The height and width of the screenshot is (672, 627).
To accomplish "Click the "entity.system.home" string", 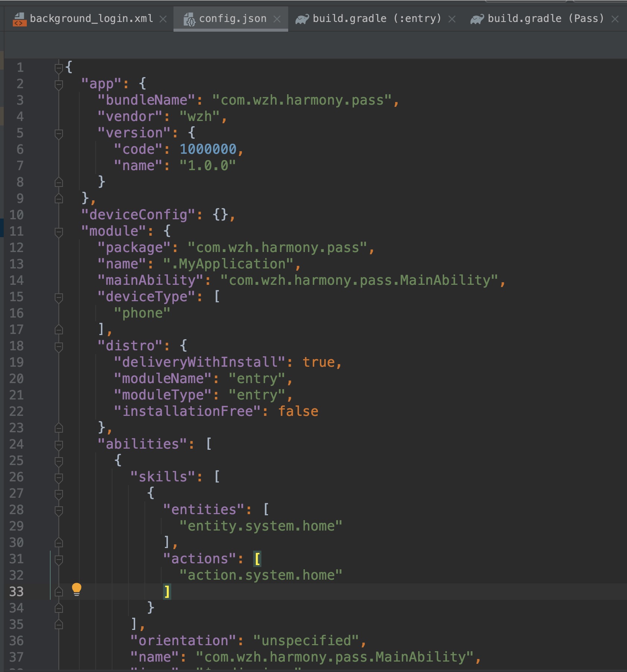I will point(261,526).
